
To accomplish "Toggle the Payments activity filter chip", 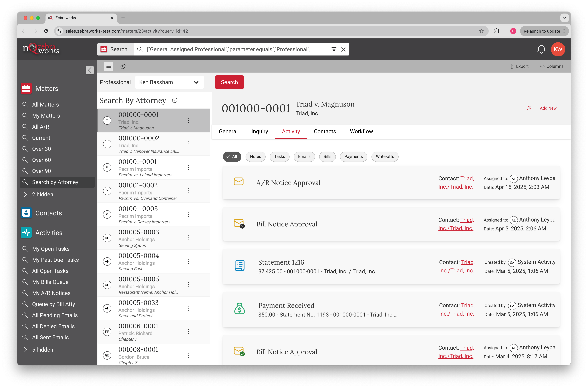I will click(x=353, y=157).
